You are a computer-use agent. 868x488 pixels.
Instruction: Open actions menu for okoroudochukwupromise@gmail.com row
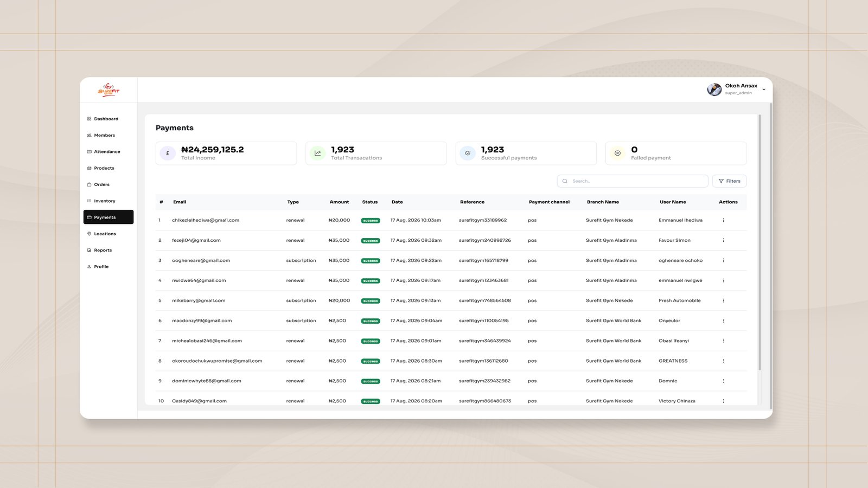pyautogui.click(x=723, y=361)
